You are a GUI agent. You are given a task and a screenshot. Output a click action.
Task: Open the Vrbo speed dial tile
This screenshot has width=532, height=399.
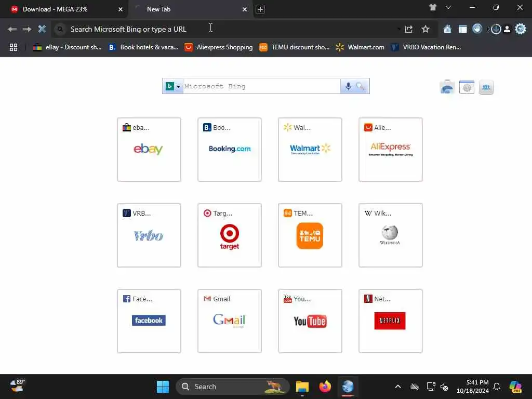(149, 235)
